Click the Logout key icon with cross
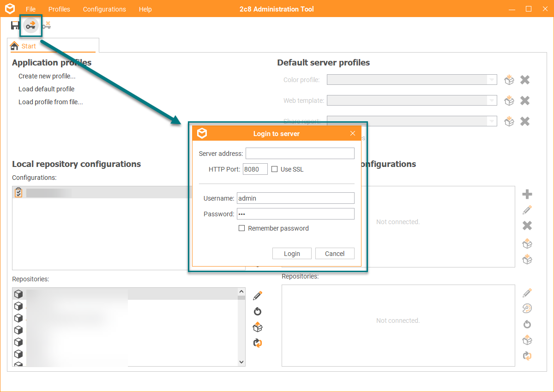This screenshot has height=392, width=554. [x=46, y=26]
